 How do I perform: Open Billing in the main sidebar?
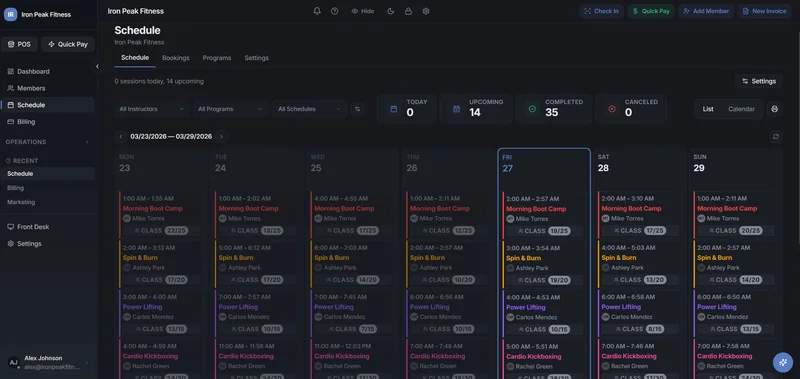47,122
